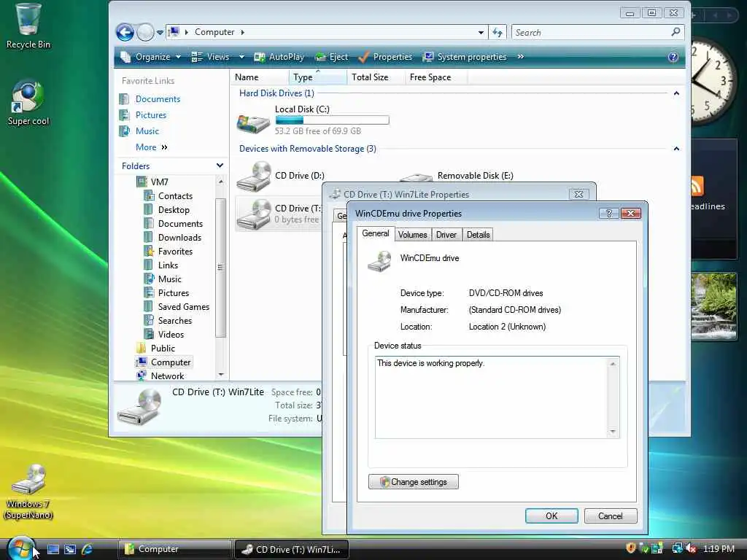The height and width of the screenshot is (560, 747).
Task: Select the Super cool desktop shortcut
Action: point(28,102)
